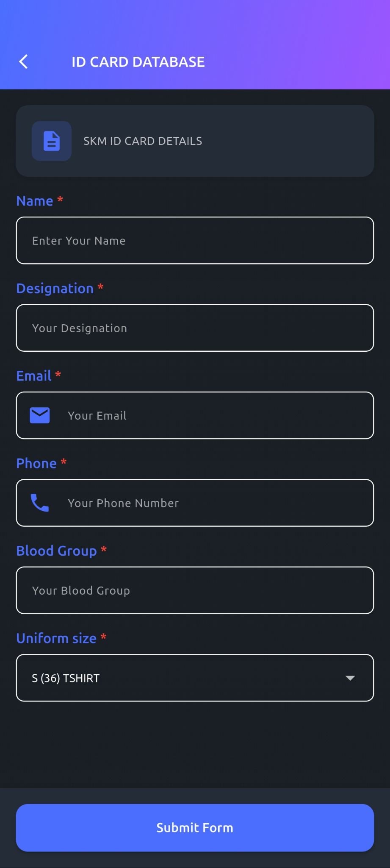Click the Name field label
Screen dimensions: 390x868
coord(35,201)
